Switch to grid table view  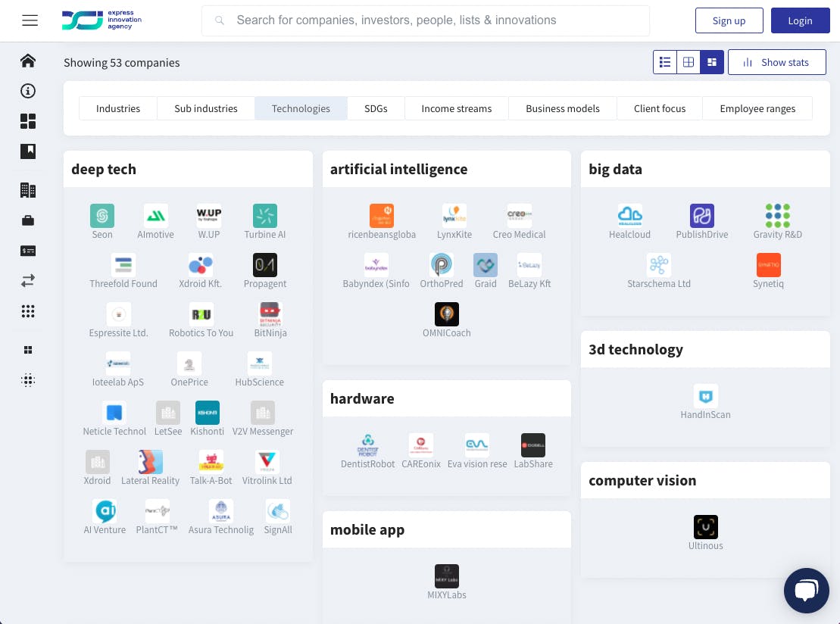tap(689, 62)
